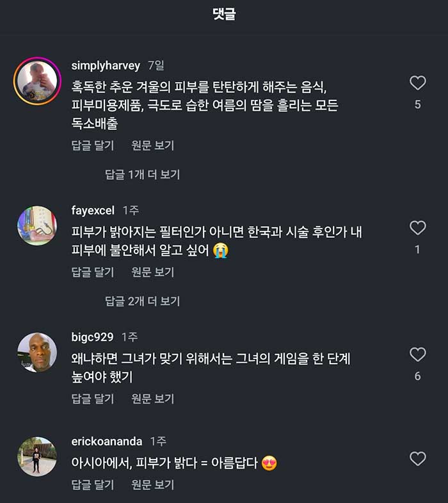Image resolution: width=448 pixels, height=503 pixels.
Task: Open fayexcel's profile avatar
Action: (37, 226)
